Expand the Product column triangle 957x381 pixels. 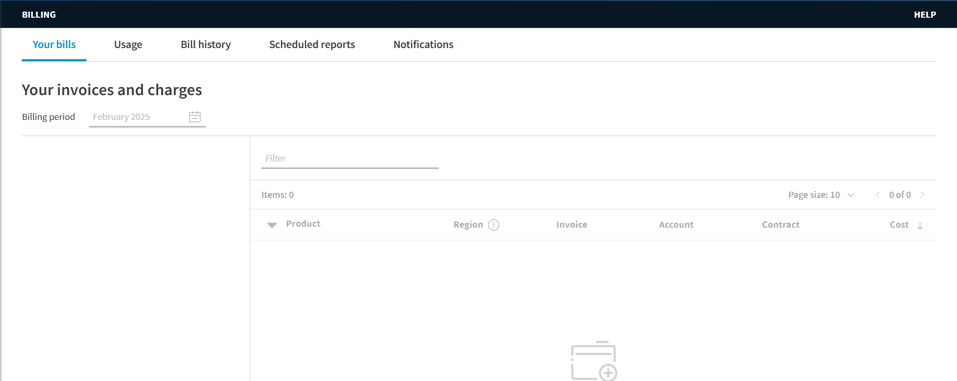[x=272, y=225]
